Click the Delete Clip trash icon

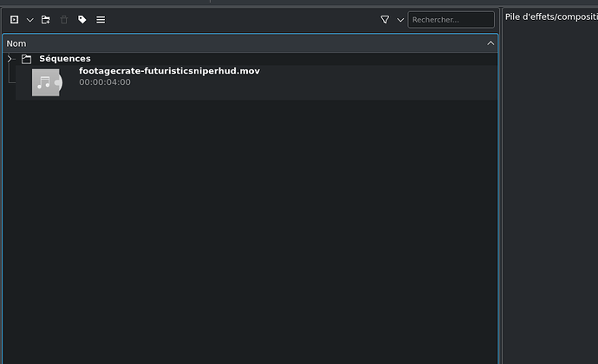64,19
